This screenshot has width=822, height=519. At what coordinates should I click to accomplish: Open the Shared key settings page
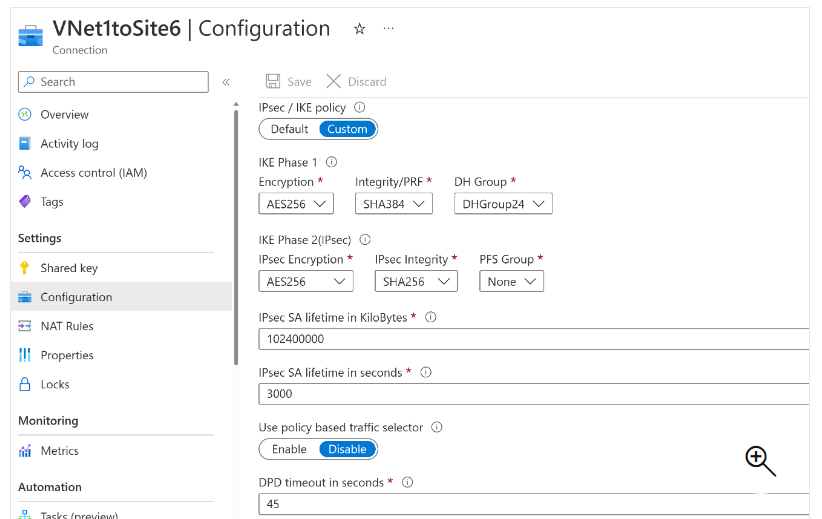pyautogui.click(x=69, y=268)
